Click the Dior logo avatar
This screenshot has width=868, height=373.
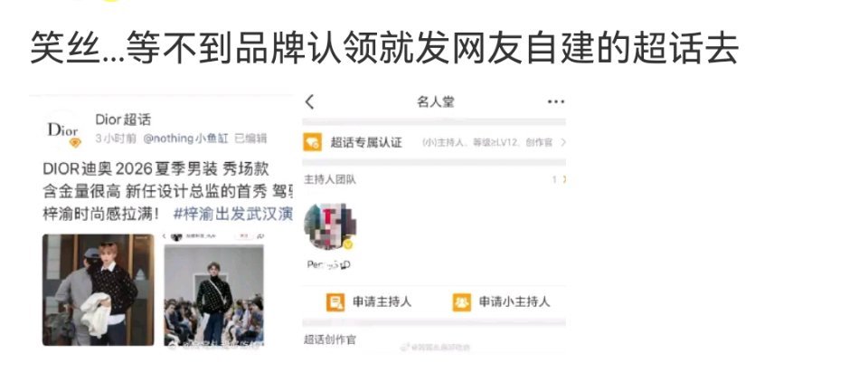coord(62,129)
